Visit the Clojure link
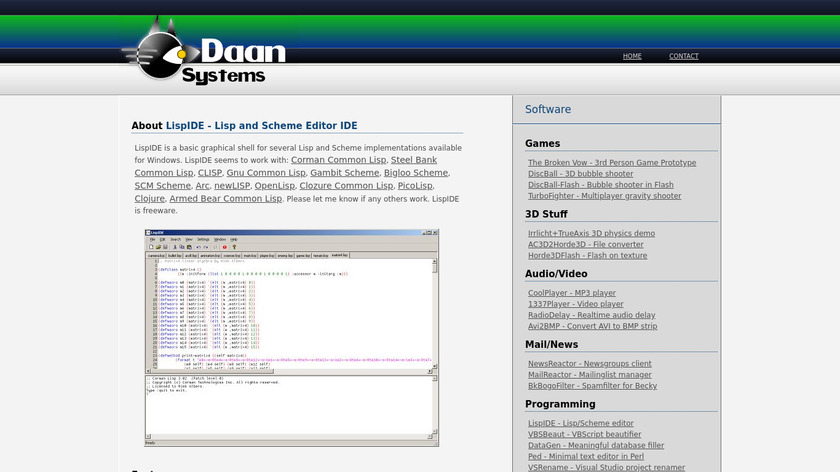 (x=149, y=198)
